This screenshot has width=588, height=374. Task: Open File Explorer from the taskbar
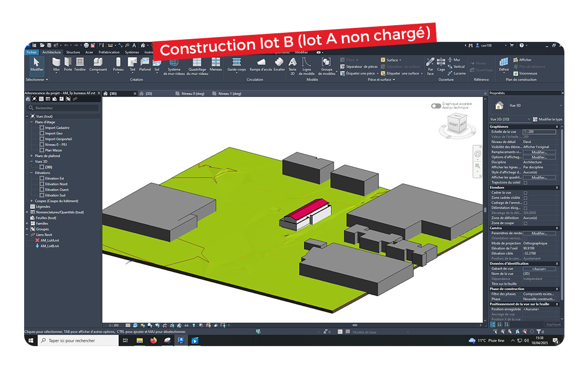click(x=139, y=341)
